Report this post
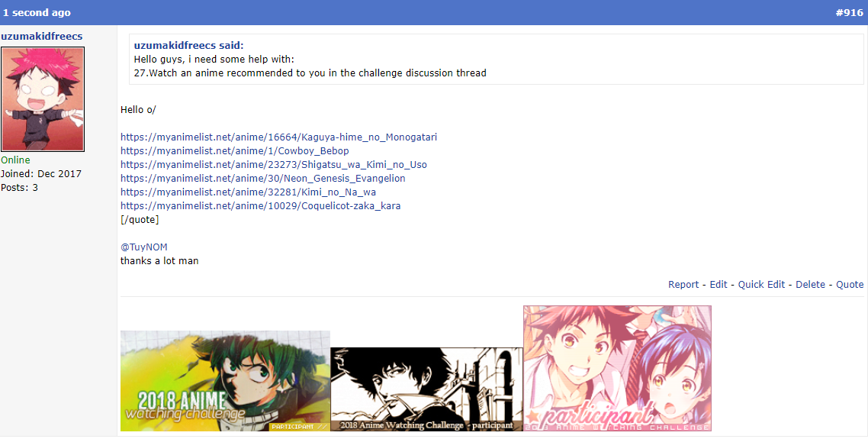This screenshot has width=868, height=439. coord(683,284)
